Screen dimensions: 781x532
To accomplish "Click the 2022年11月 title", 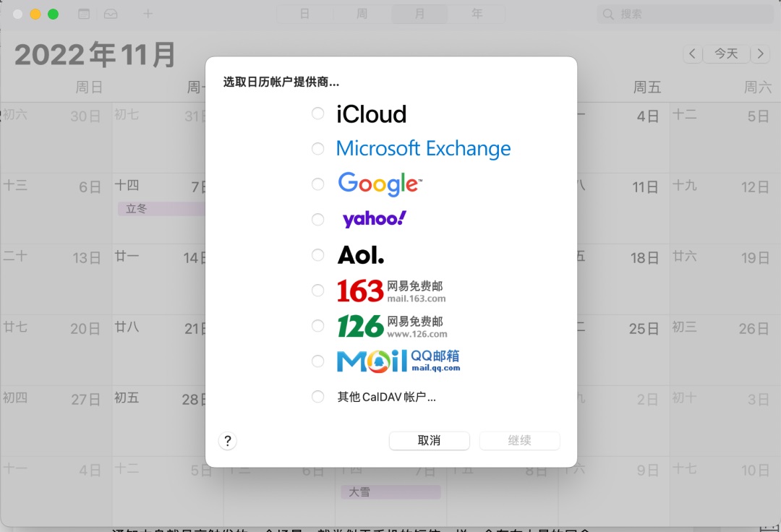I will 95,54.
